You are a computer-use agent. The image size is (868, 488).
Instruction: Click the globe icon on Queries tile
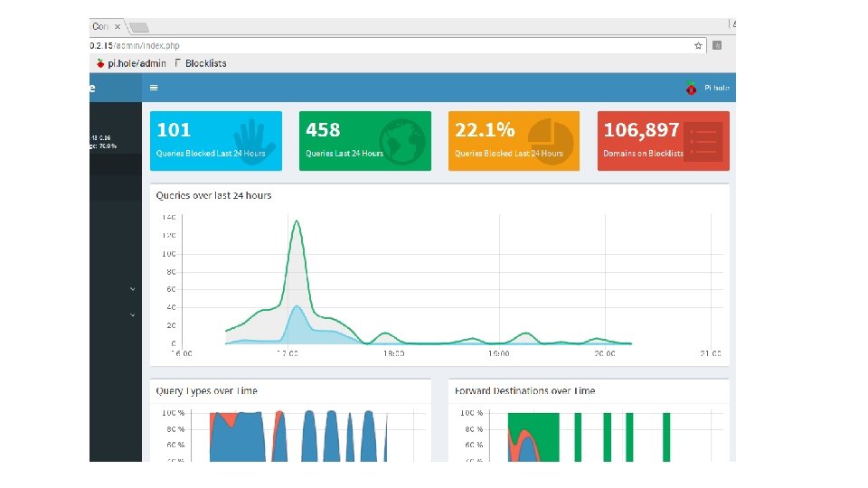[401, 142]
